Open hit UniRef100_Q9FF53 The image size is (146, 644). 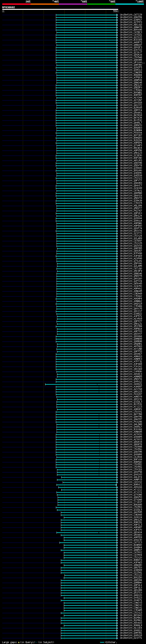click(x=131, y=352)
